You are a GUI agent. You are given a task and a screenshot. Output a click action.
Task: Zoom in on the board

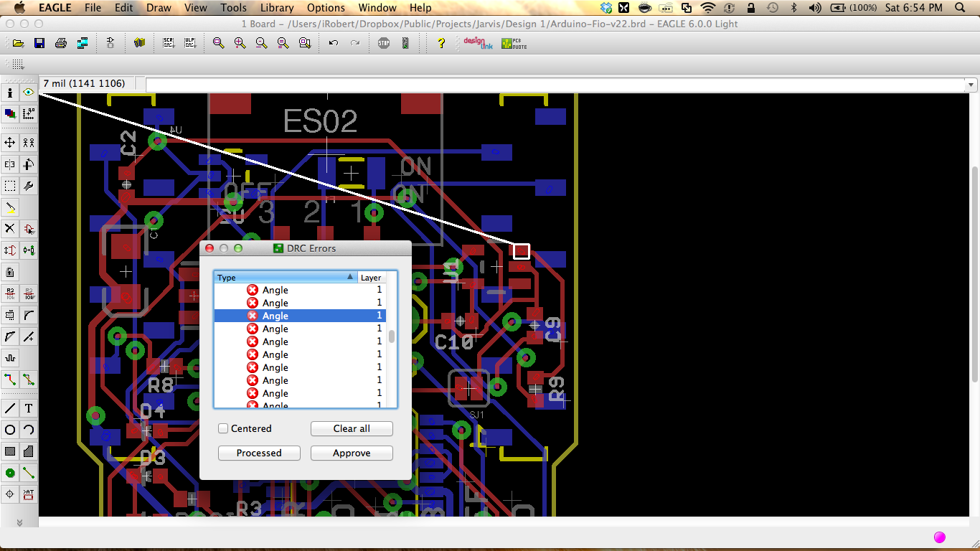(240, 43)
